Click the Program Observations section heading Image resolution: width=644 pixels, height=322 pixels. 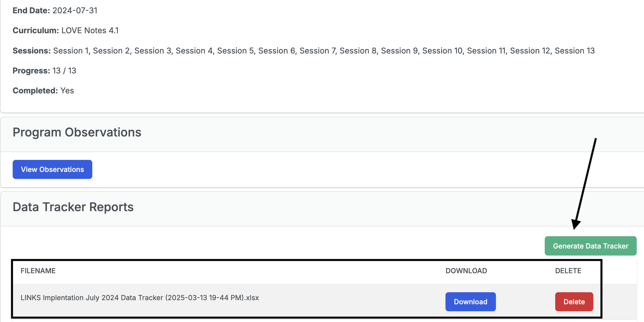(x=77, y=132)
